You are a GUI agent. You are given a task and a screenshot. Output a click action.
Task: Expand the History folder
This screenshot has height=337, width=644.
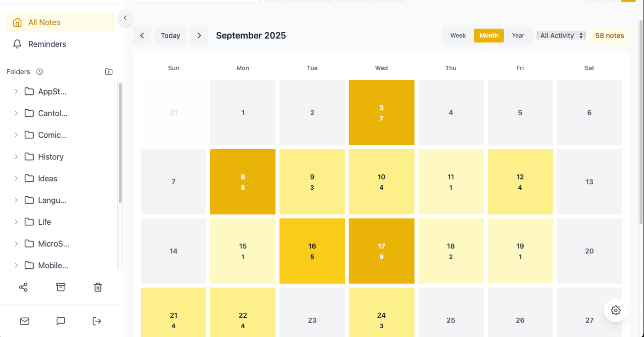[x=16, y=157]
